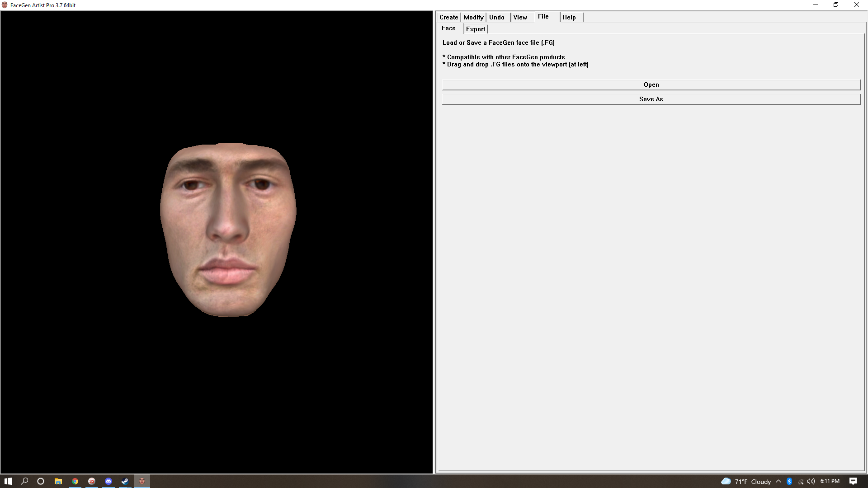The image size is (868, 488).
Task: Click the Open button to load a face file
Action: [651, 85]
